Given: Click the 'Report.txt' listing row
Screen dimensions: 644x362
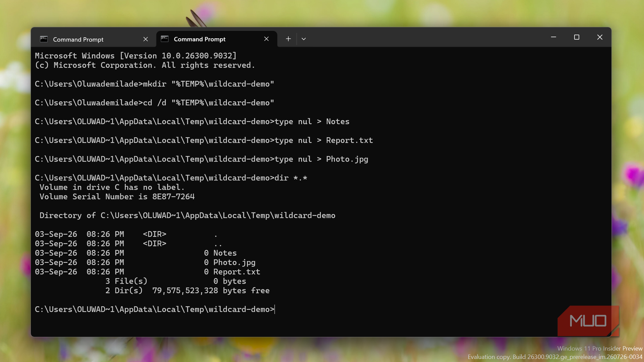Looking at the screenshot, I should (x=148, y=272).
